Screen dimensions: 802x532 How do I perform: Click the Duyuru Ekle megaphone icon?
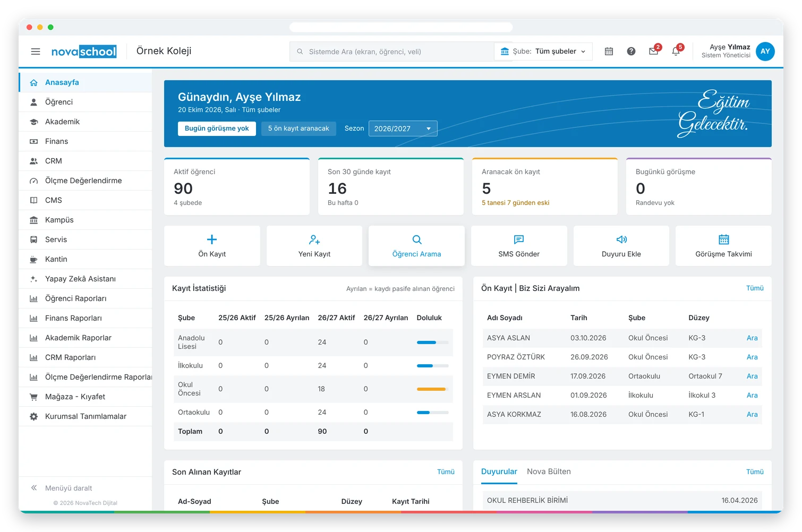pos(621,239)
